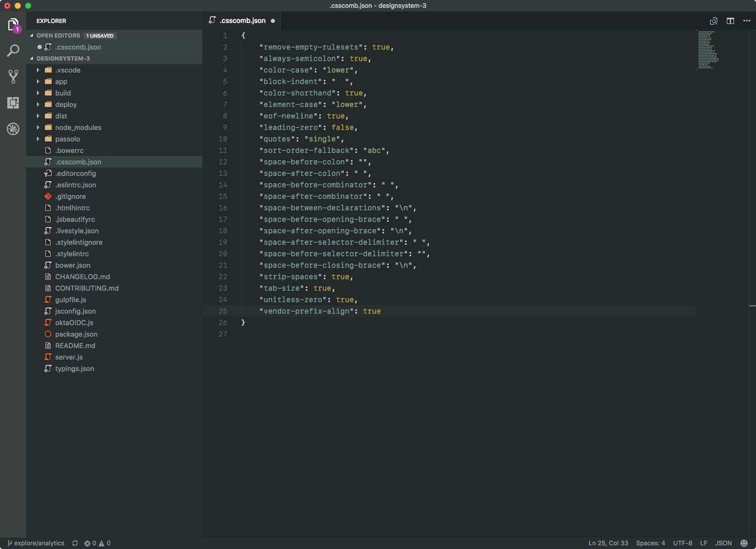Change indentation via Spaces: 4
This screenshot has width=756, height=549.
651,543
